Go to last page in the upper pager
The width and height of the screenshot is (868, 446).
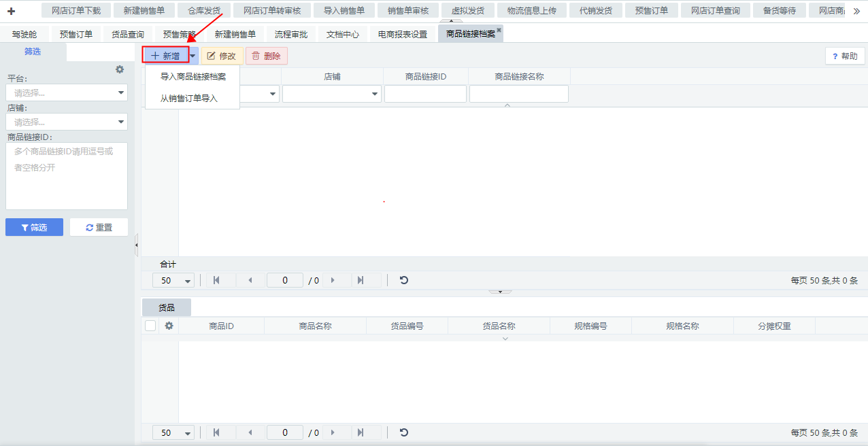[360, 280]
